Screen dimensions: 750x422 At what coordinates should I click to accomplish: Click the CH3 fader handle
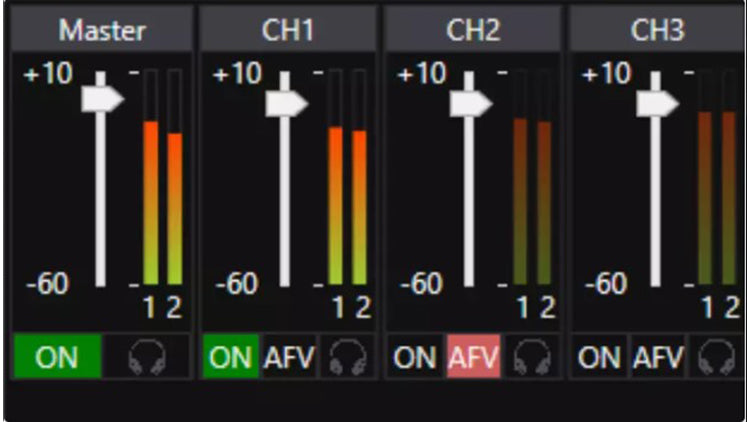pyautogui.click(x=657, y=103)
